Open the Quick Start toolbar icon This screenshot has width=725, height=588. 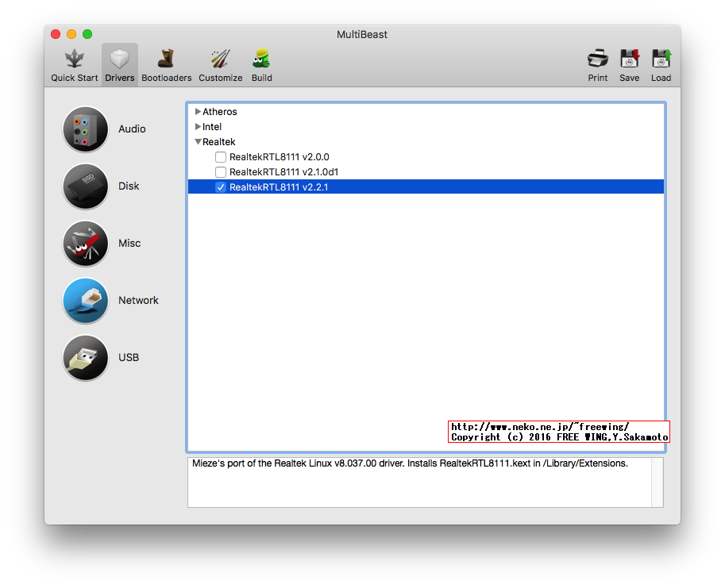click(74, 60)
